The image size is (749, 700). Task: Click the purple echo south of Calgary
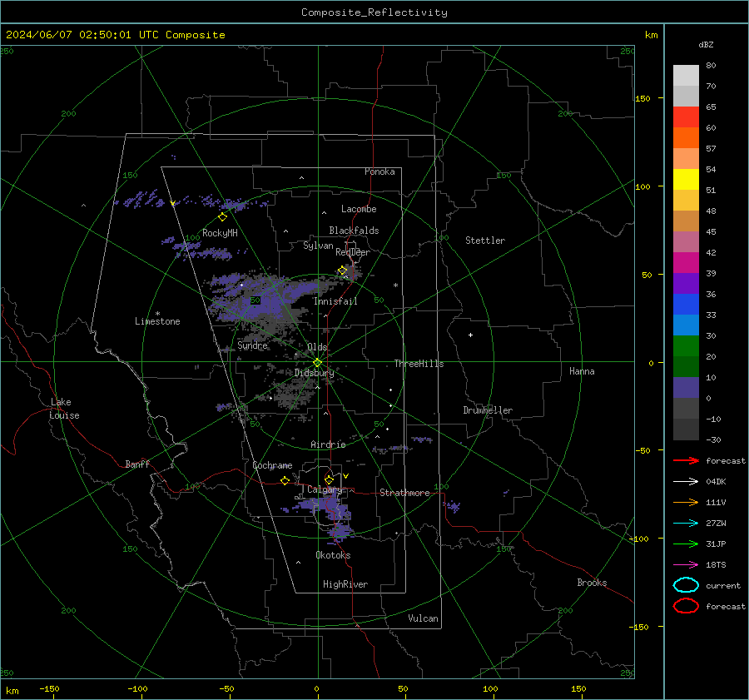[x=341, y=531]
